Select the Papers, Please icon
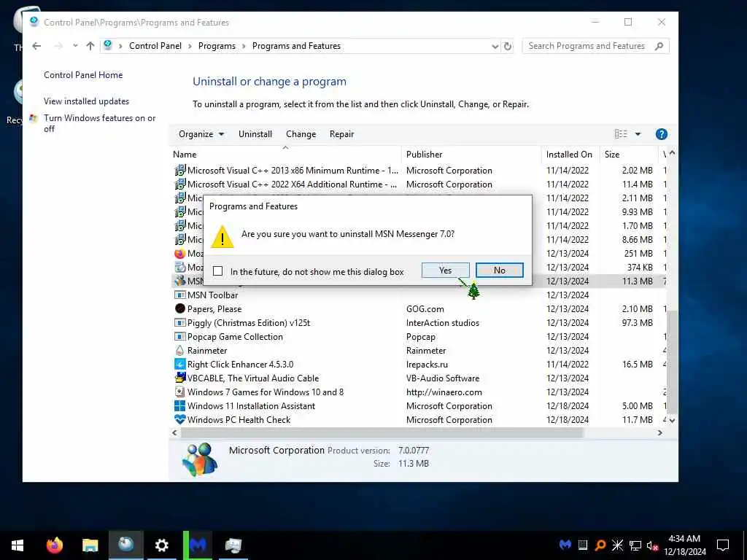The image size is (747, 560). [x=179, y=308]
